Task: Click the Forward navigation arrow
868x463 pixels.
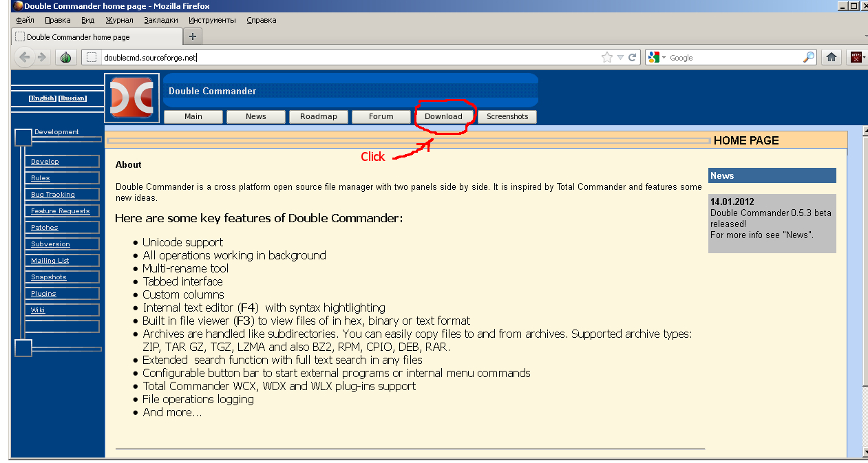Action: coord(42,58)
